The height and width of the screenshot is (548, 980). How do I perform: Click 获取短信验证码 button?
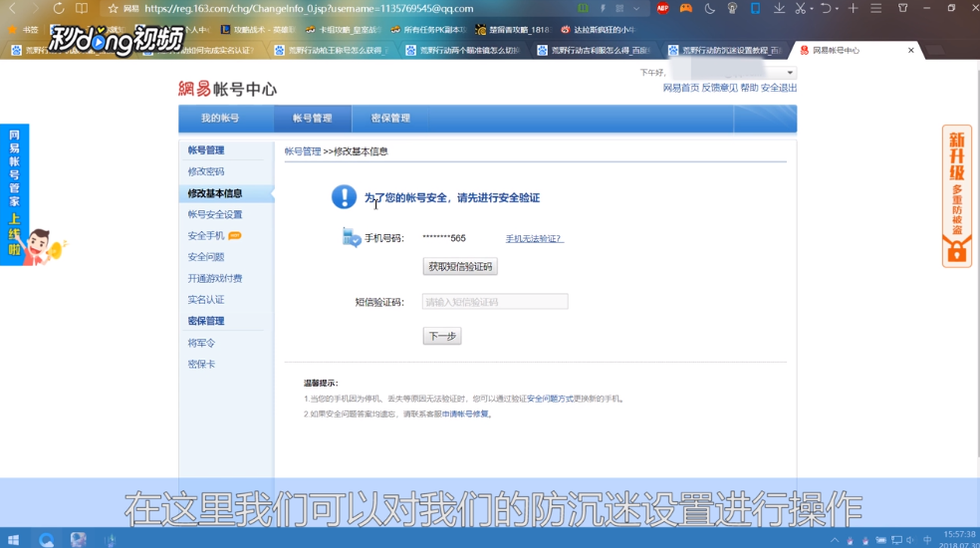(x=461, y=266)
